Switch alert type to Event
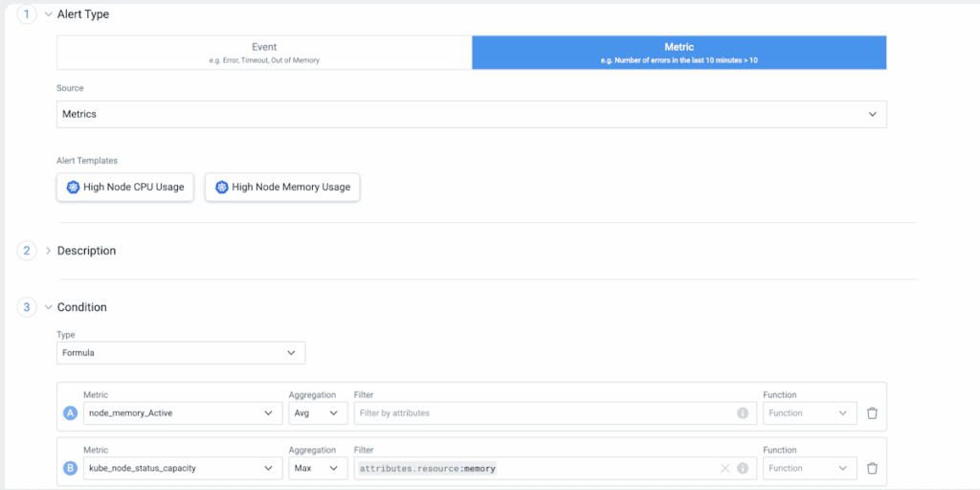 [264, 53]
